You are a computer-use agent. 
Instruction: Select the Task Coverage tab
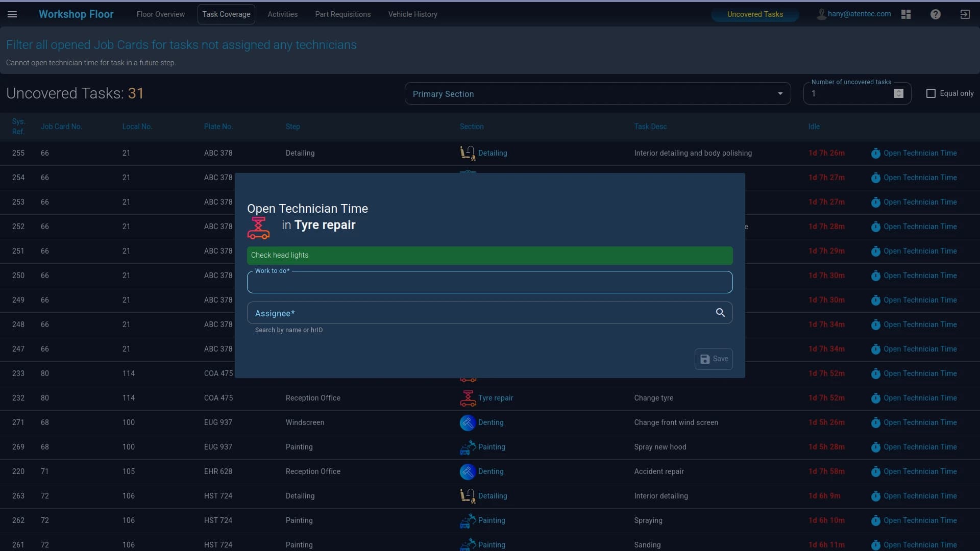(226, 14)
